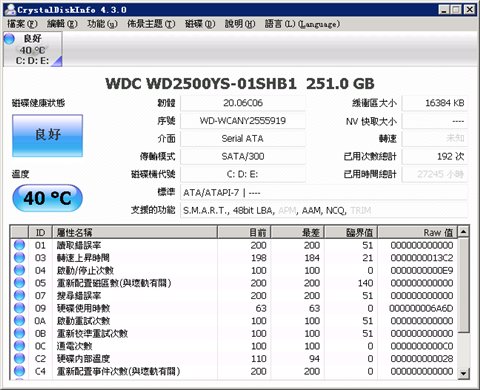Click raw value 0000000013C2

click(422, 258)
